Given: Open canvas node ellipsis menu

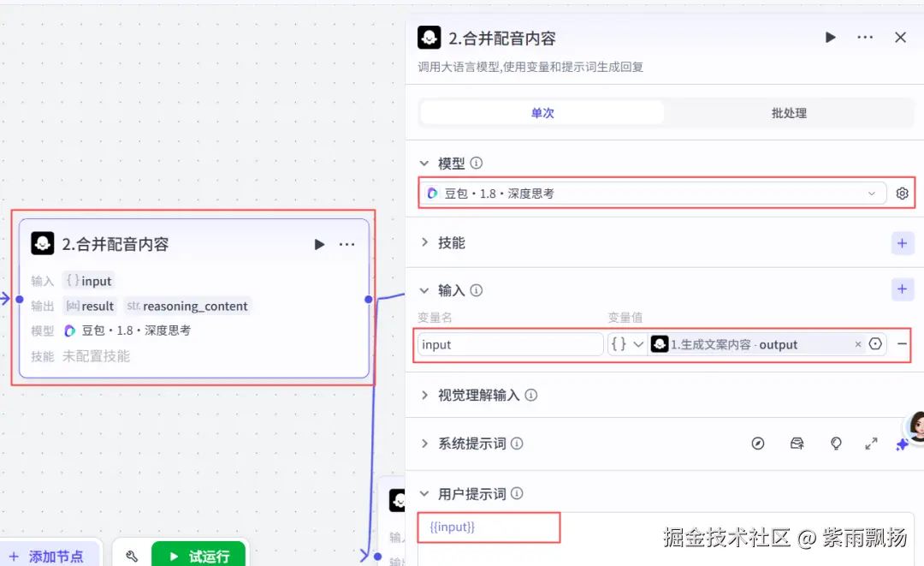Looking at the screenshot, I should point(347,244).
